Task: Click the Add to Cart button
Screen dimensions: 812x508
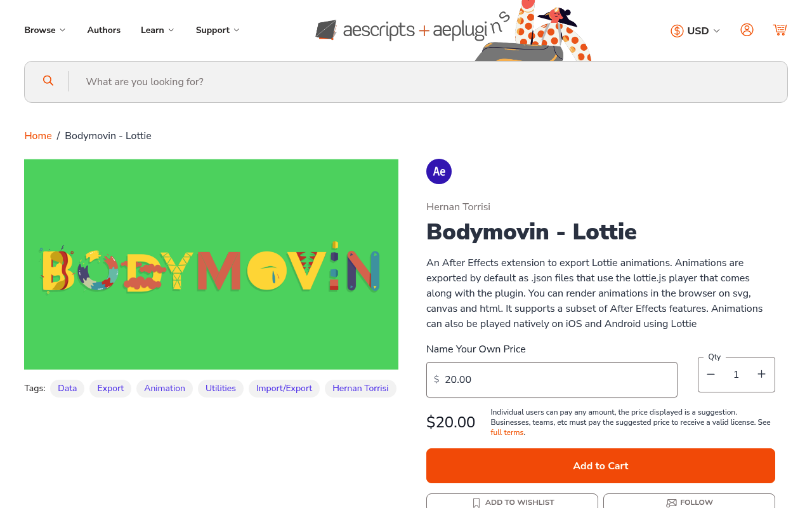Action: (x=600, y=465)
